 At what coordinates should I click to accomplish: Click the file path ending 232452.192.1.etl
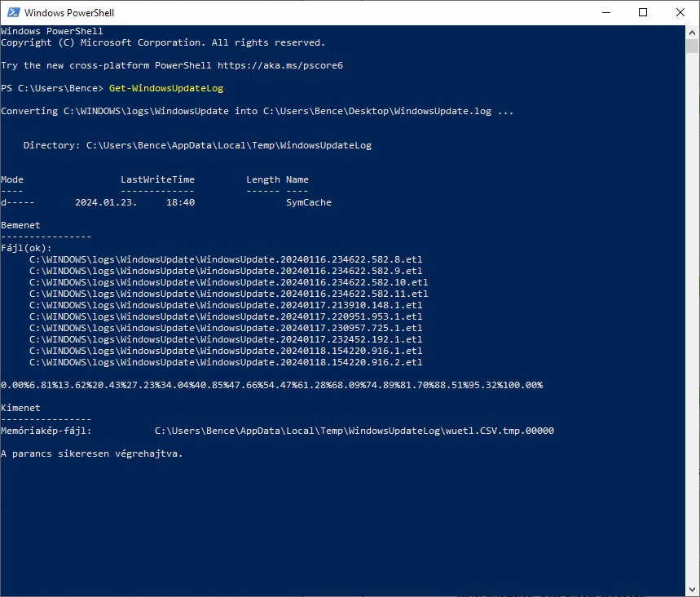tap(226, 339)
